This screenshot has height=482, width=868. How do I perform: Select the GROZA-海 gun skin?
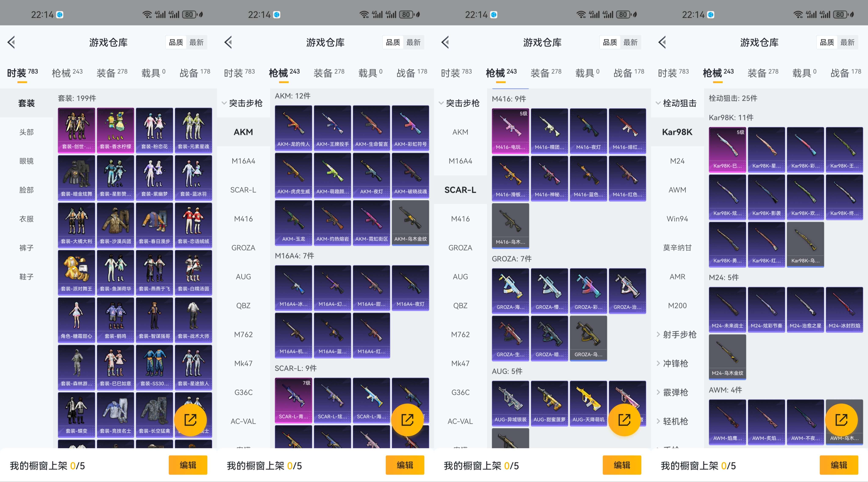point(511,291)
